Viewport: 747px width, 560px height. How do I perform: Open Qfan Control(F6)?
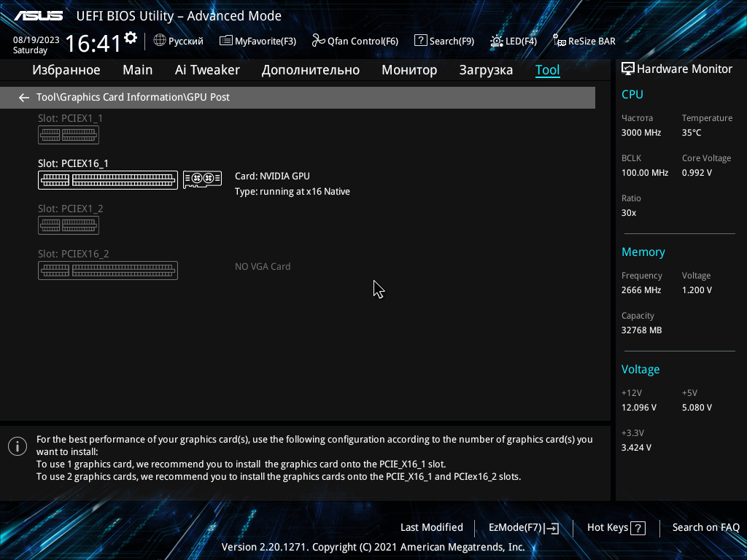(355, 41)
